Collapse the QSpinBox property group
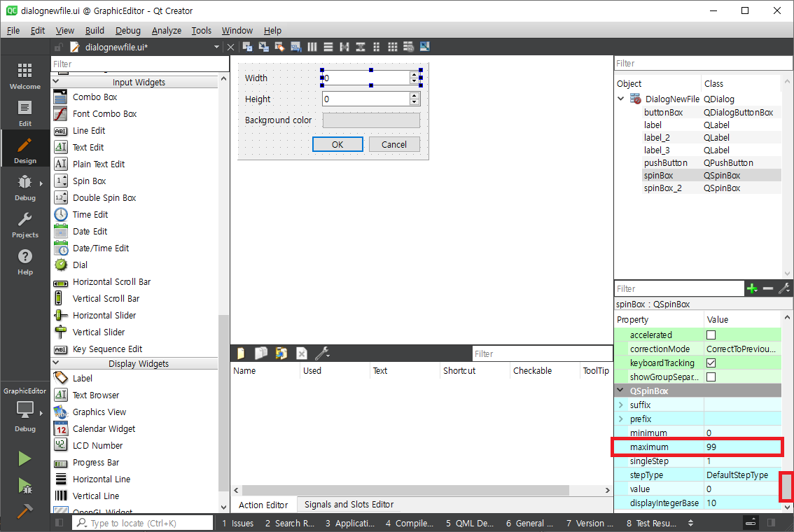The width and height of the screenshot is (794, 532). pyautogui.click(x=620, y=391)
